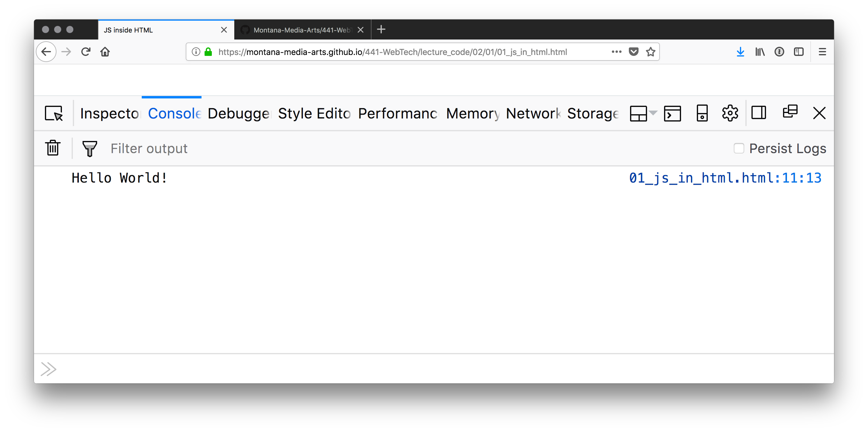Open the Memory tab

coord(473,113)
